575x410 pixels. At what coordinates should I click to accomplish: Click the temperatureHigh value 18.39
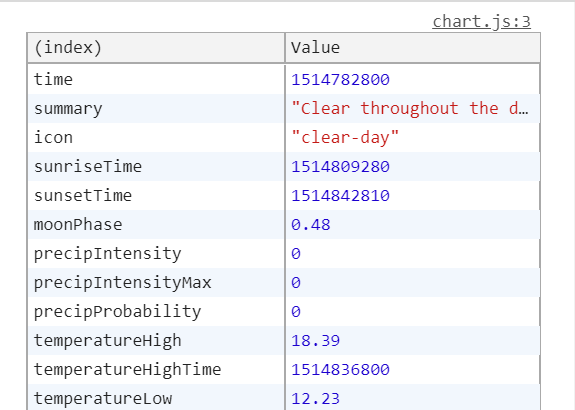[316, 340]
